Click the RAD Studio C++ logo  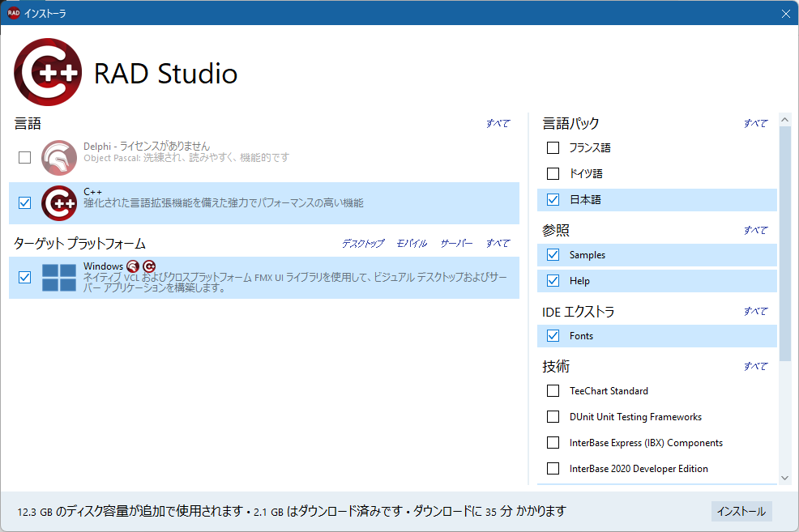point(47,72)
